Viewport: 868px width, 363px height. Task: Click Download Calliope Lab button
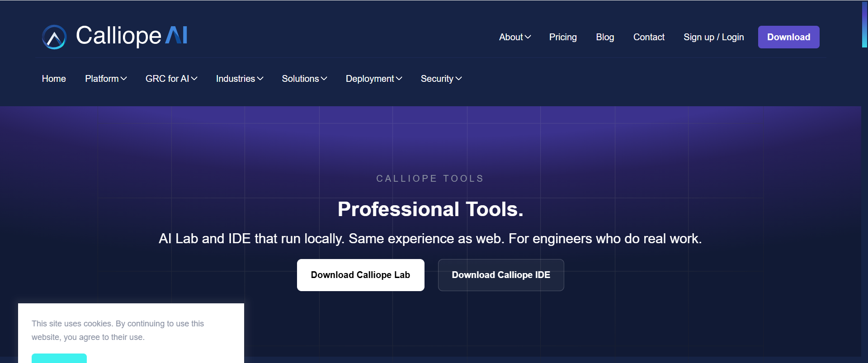[360, 275]
